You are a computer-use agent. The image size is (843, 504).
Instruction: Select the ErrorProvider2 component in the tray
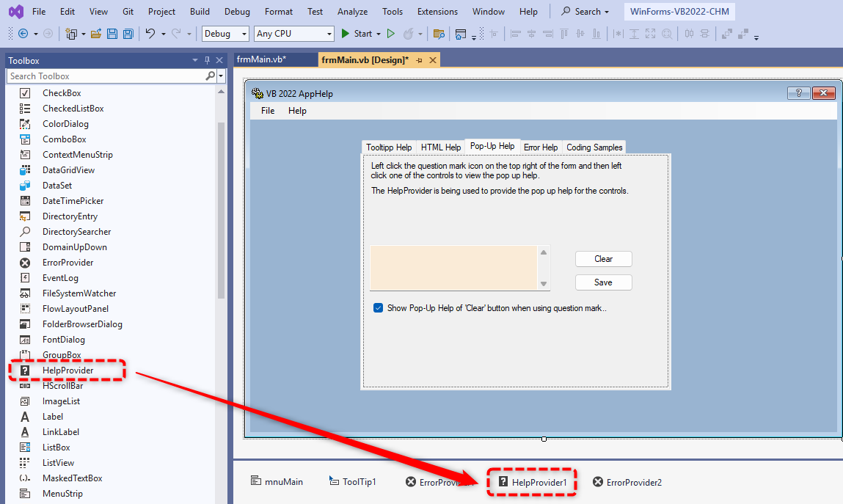(627, 482)
